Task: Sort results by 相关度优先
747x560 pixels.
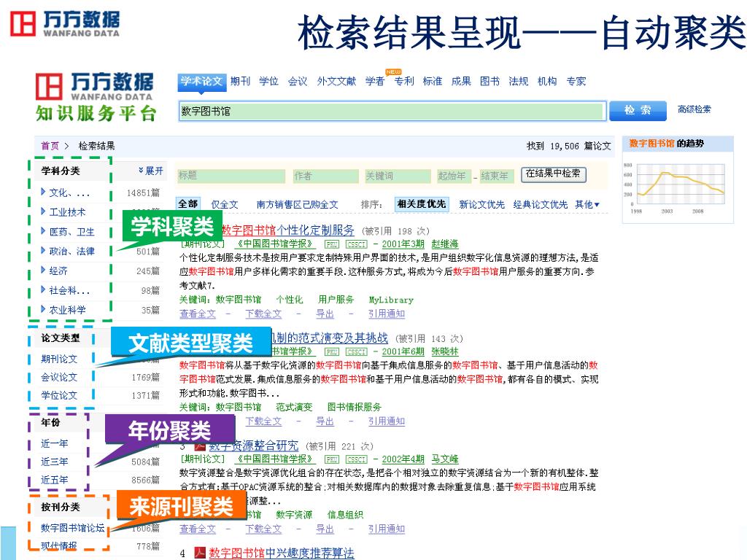Action: coord(422,204)
